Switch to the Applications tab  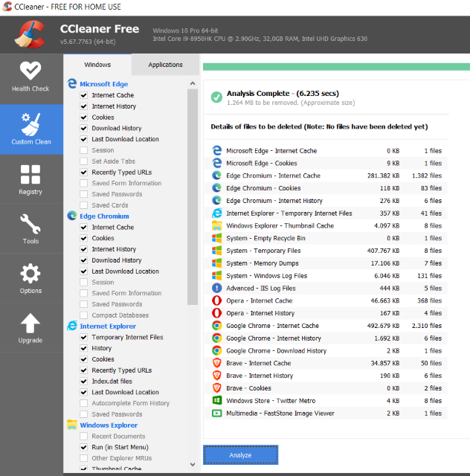[166, 65]
